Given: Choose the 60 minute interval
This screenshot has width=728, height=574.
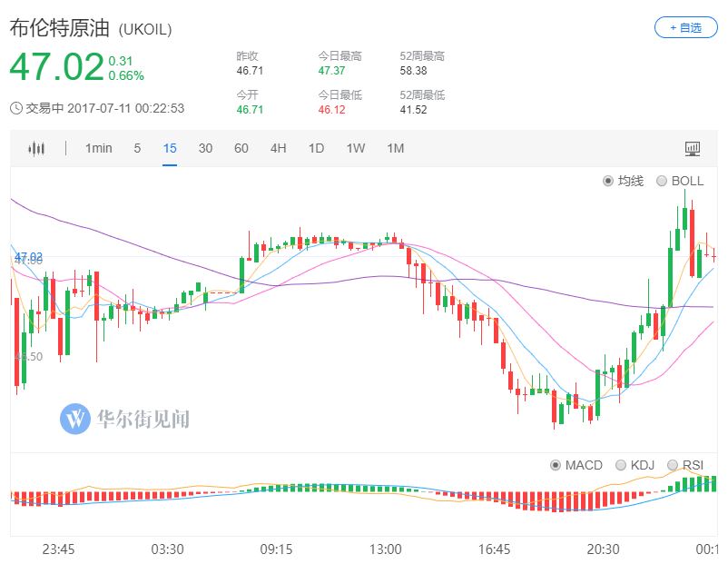Looking at the screenshot, I should 241,148.
